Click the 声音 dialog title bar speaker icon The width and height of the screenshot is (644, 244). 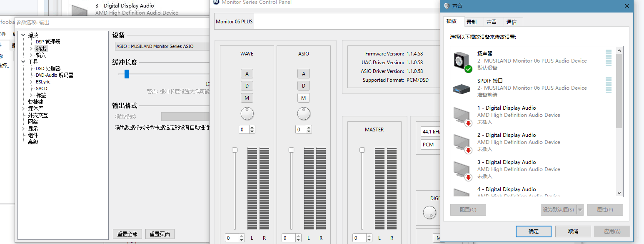(447, 6)
